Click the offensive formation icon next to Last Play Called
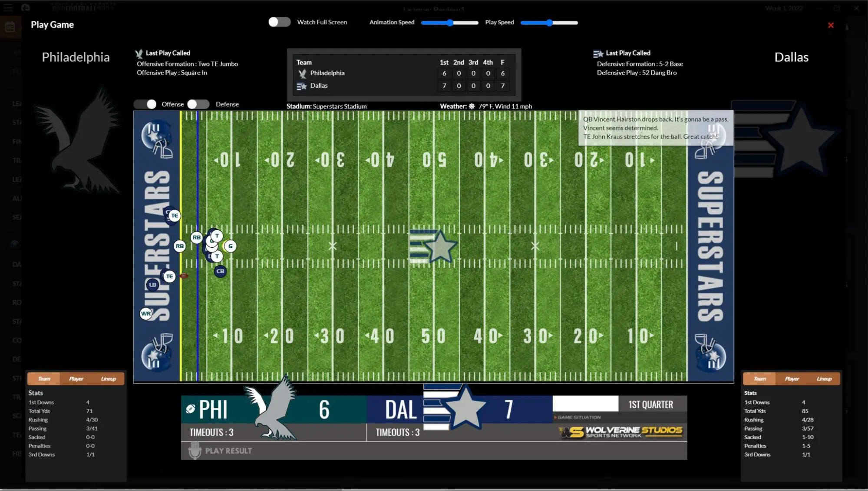This screenshot has height=491, width=868. point(139,53)
